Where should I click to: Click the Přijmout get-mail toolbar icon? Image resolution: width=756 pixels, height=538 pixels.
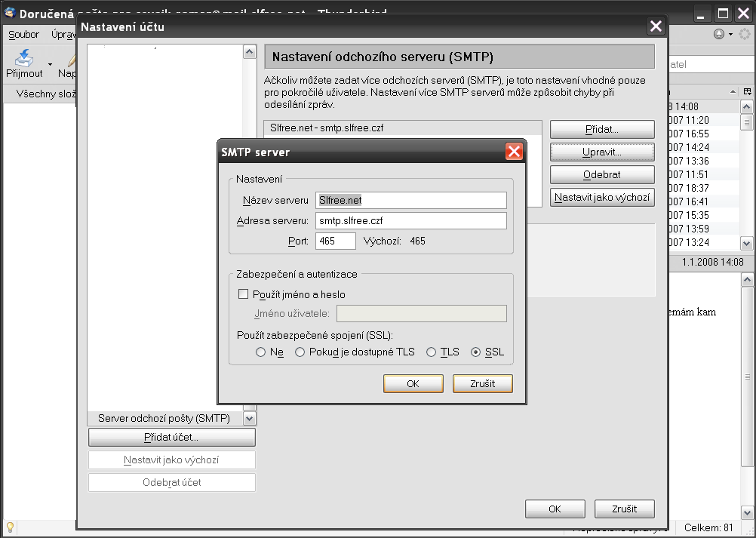tap(24, 59)
